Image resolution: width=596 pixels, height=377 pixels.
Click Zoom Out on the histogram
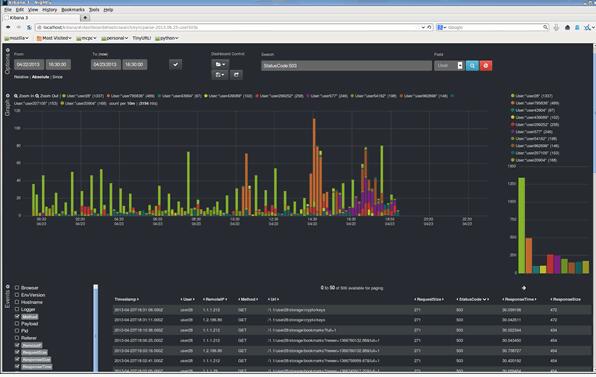pyautogui.click(x=47, y=96)
